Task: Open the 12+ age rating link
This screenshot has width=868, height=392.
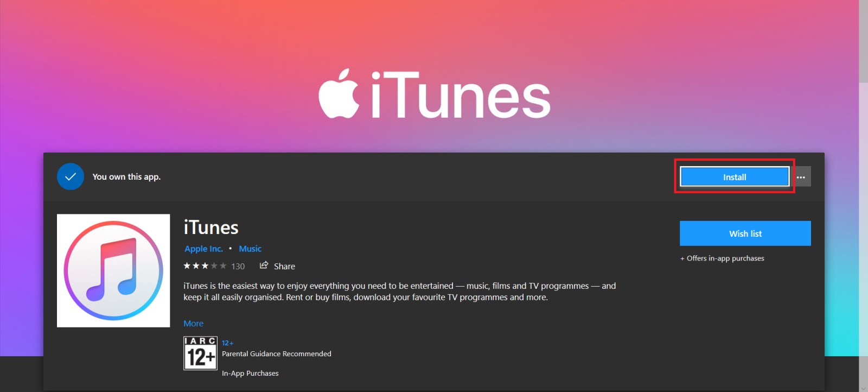Action: (227, 343)
